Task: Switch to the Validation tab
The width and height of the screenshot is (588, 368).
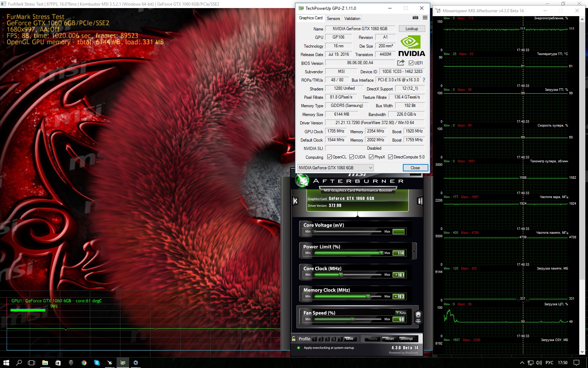Action: (x=352, y=19)
